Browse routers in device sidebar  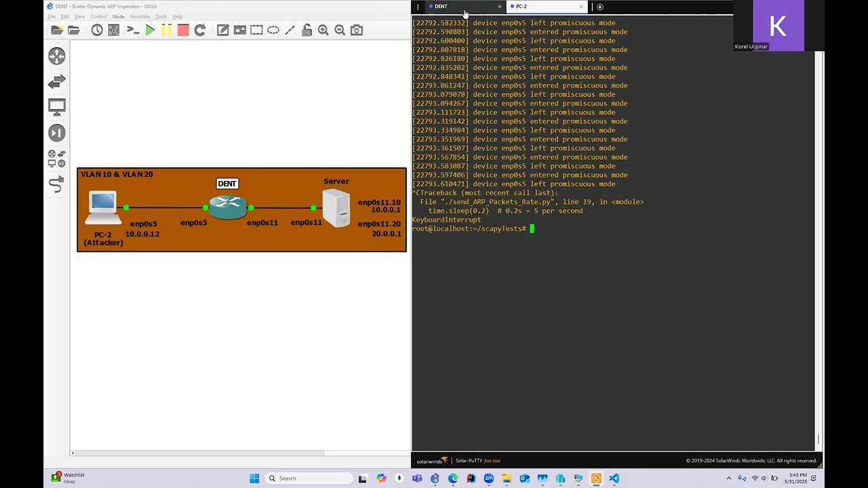pyautogui.click(x=57, y=56)
